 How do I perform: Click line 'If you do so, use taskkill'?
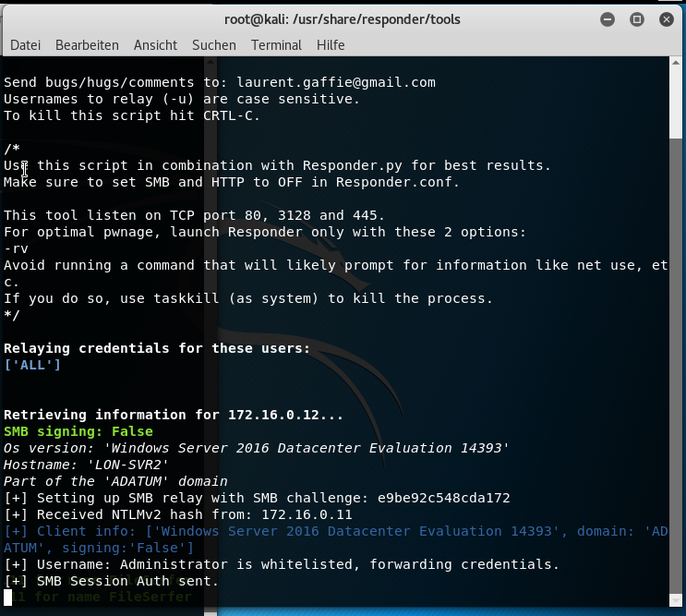click(248, 298)
